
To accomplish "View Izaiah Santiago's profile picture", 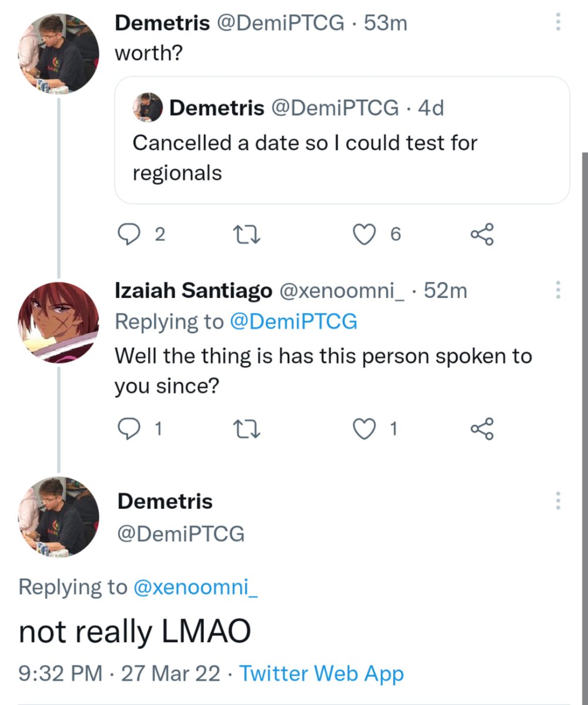I will point(59,322).
